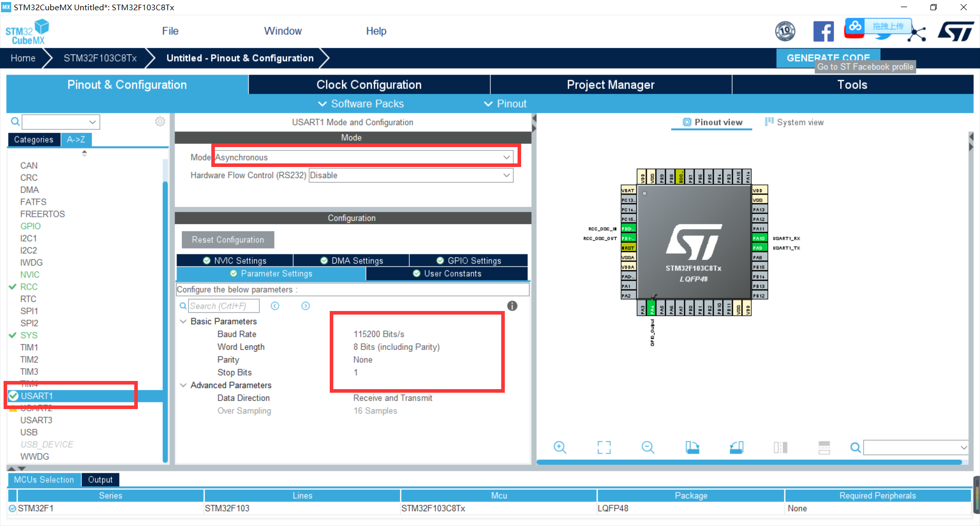980x526 pixels.
Task: Zoom out of the pinout view
Action: point(647,447)
